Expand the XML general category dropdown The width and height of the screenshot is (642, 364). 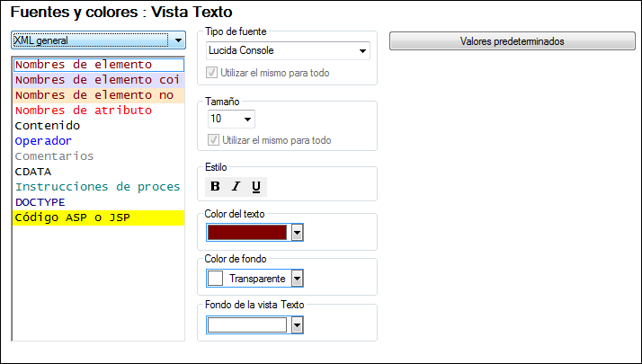pos(178,41)
